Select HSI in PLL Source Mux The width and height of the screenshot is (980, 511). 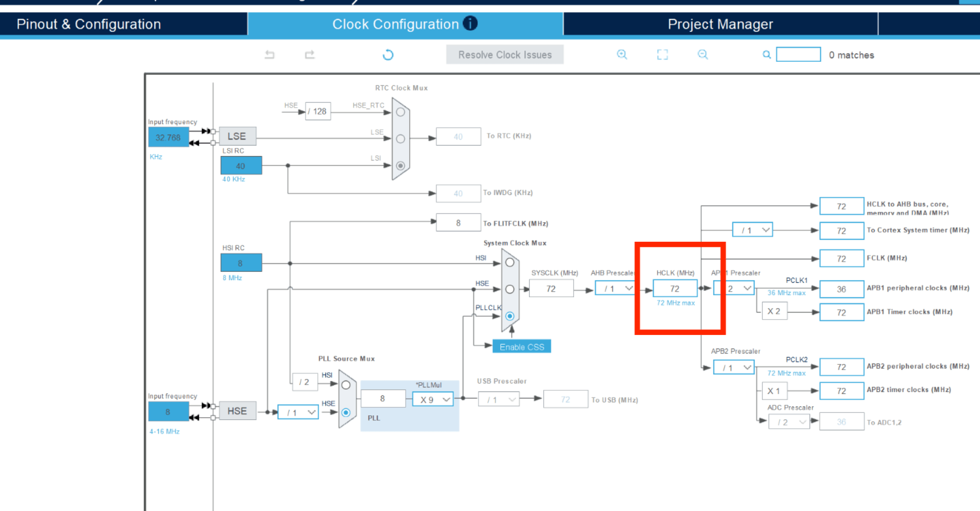click(346, 385)
